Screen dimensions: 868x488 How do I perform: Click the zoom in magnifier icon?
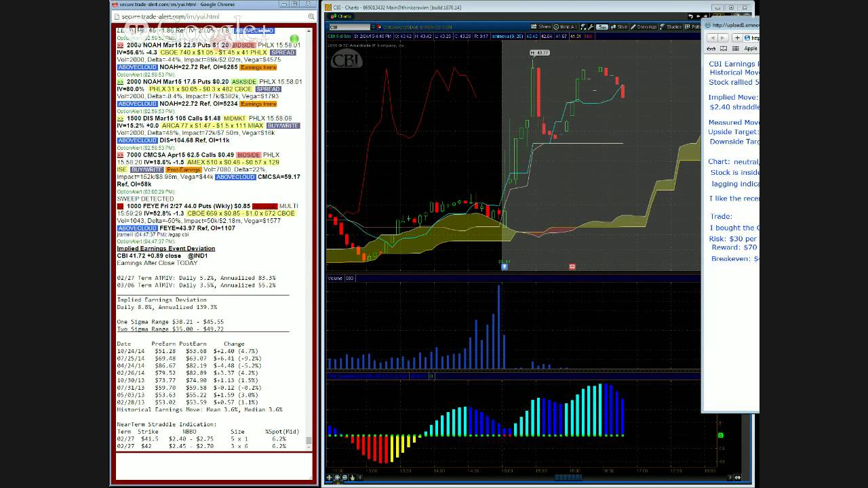coord(337,478)
